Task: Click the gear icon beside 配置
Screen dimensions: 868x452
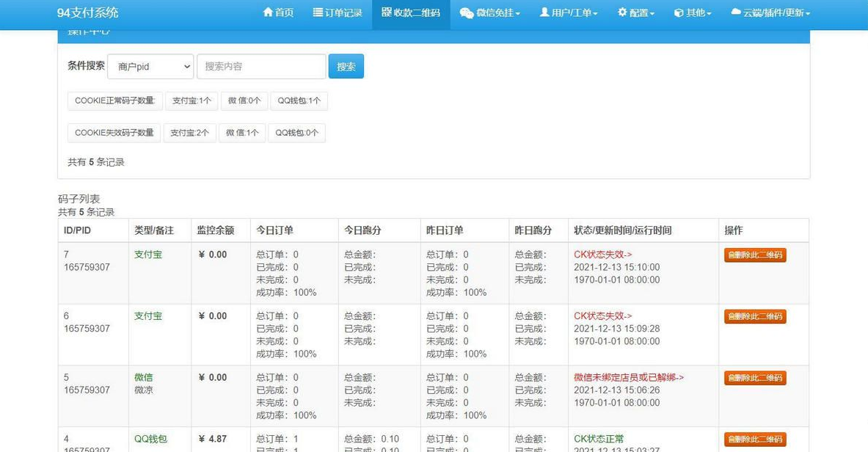Action: click(622, 12)
